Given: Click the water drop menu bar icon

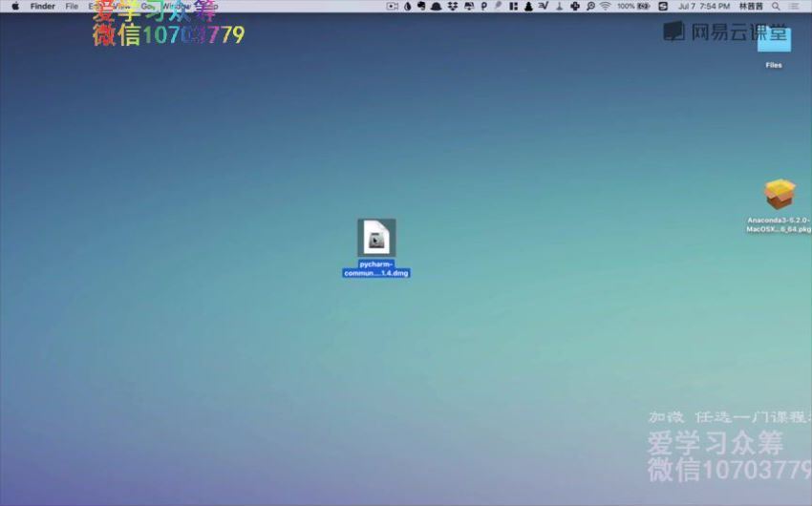Looking at the screenshot, I should (408, 7).
